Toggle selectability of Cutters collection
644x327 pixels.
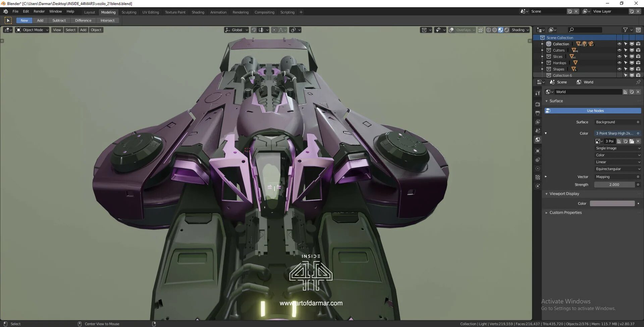[x=626, y=50]
